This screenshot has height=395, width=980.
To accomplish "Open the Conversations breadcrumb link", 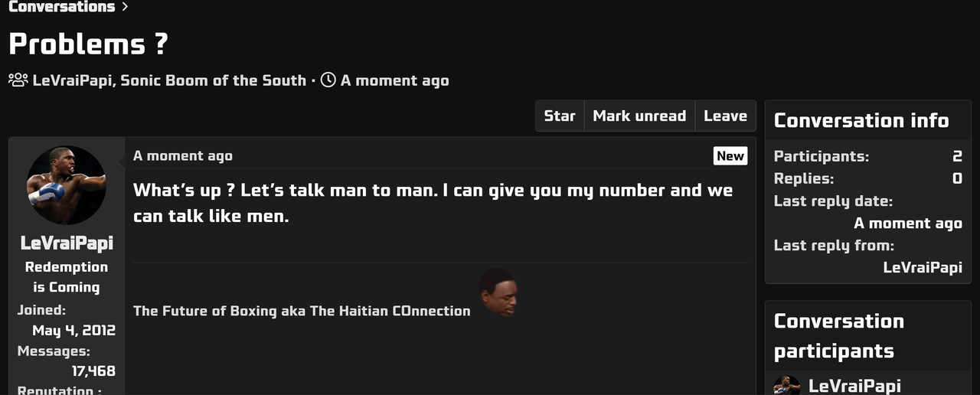I will (x=61, y=7).
